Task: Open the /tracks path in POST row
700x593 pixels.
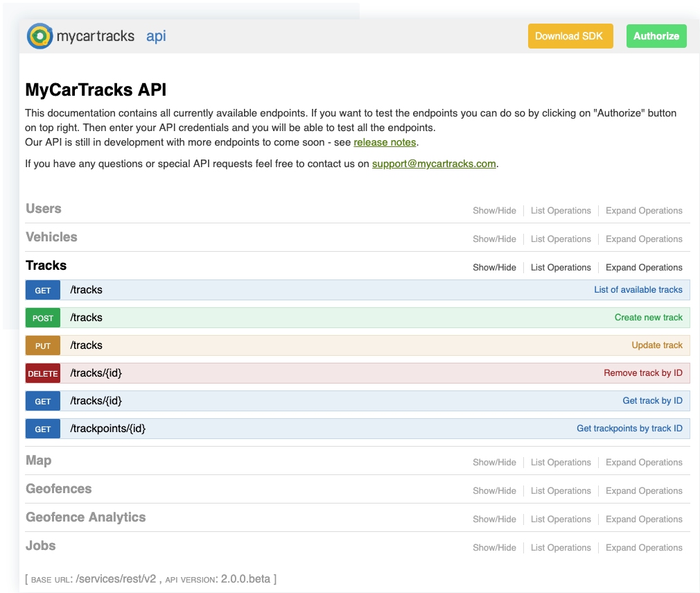Action: click(86, 317)
